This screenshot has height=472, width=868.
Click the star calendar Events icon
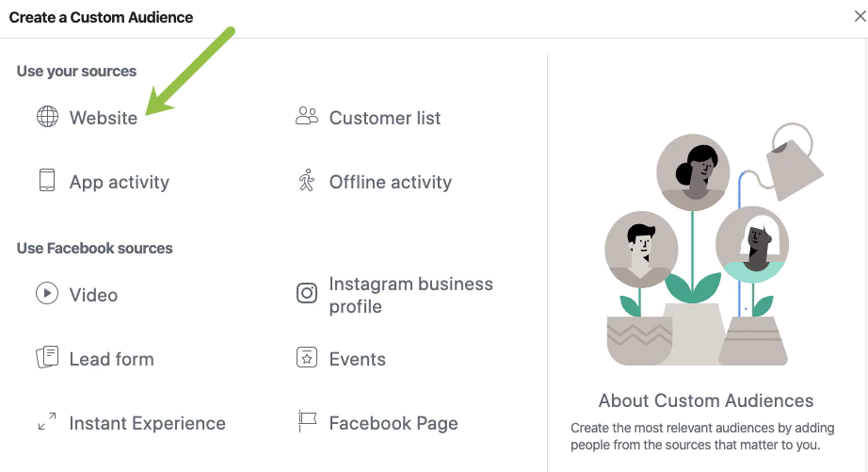pyautogui.click(x=307, y=358)
